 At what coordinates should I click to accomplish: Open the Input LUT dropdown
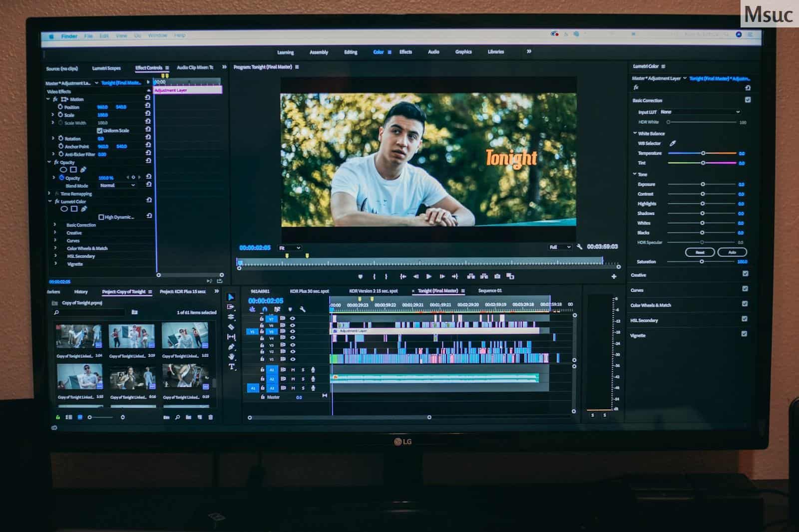tap(700, 112)
